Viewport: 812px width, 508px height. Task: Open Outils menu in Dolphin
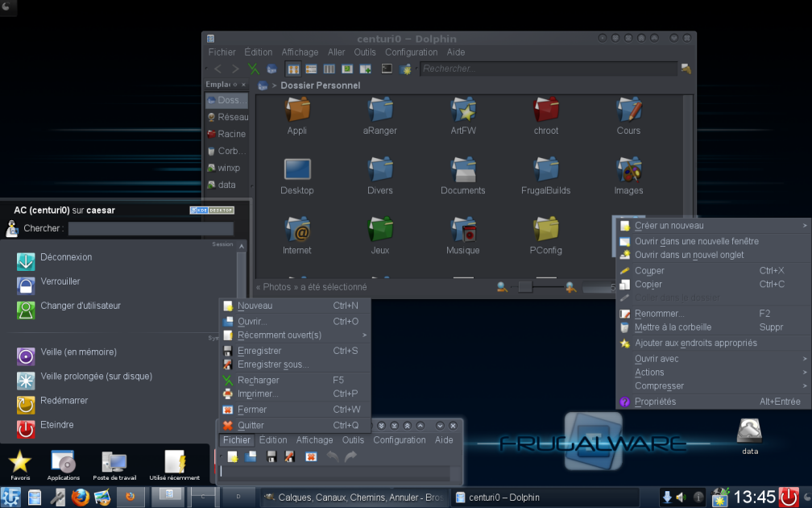coord(365,52)
